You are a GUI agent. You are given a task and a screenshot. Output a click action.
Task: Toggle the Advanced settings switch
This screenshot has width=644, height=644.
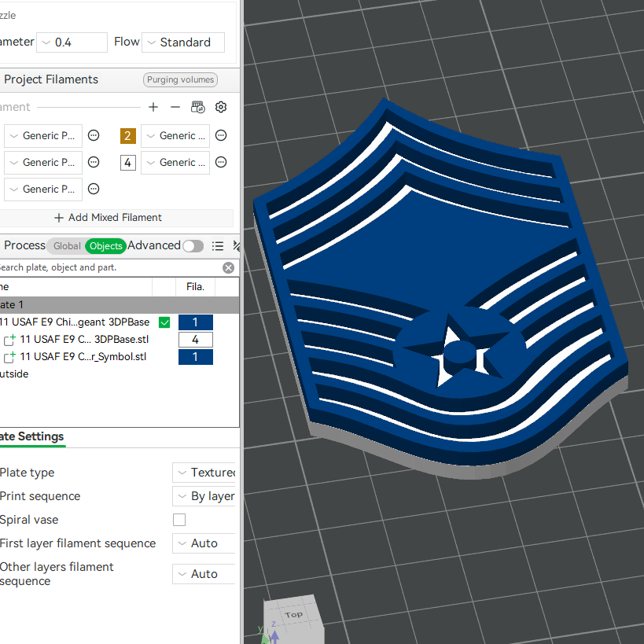(193, 246)
